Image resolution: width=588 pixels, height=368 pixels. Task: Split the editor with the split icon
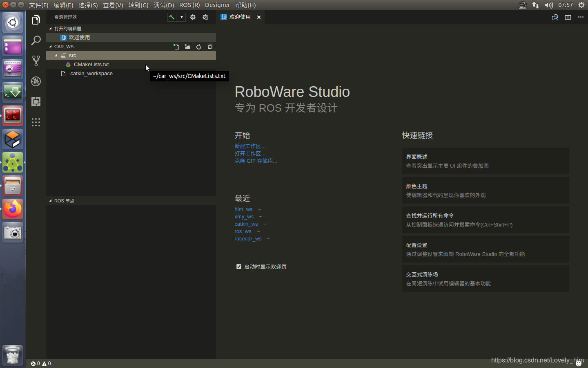[568, 17]
